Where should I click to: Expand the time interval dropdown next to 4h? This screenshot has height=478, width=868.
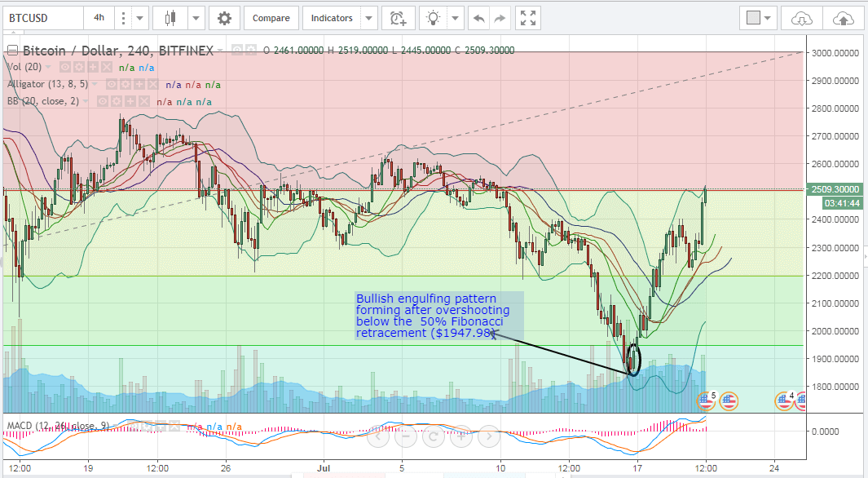pyautogui.click(x=139, y=18)
